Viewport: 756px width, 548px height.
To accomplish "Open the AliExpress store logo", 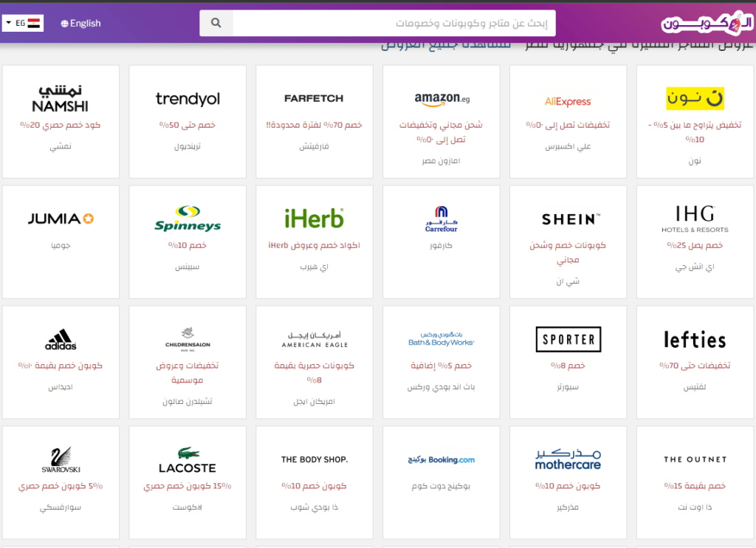I will tap(568, 102).
